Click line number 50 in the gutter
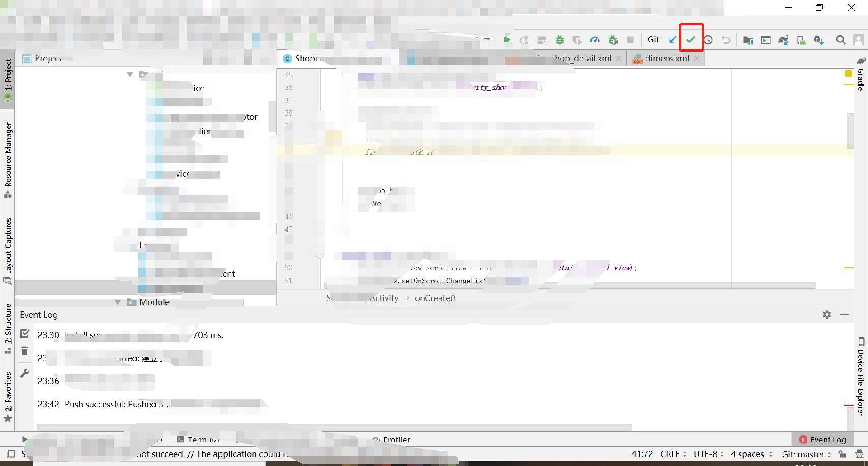 click(x=288, y=268)
